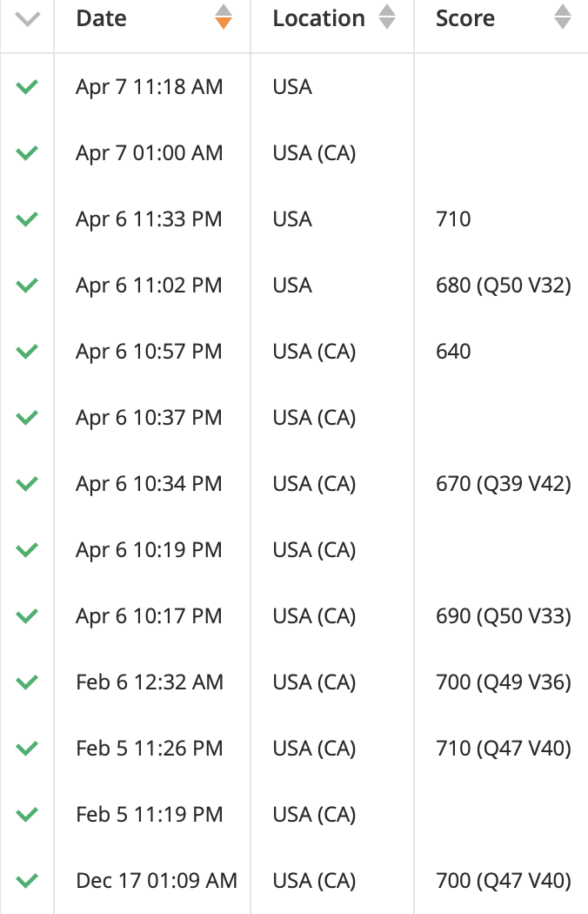Image resolution: width=588 pixels, height=914 pixels.
Task: Expand the chevron in the first column header
Action: 28,19
